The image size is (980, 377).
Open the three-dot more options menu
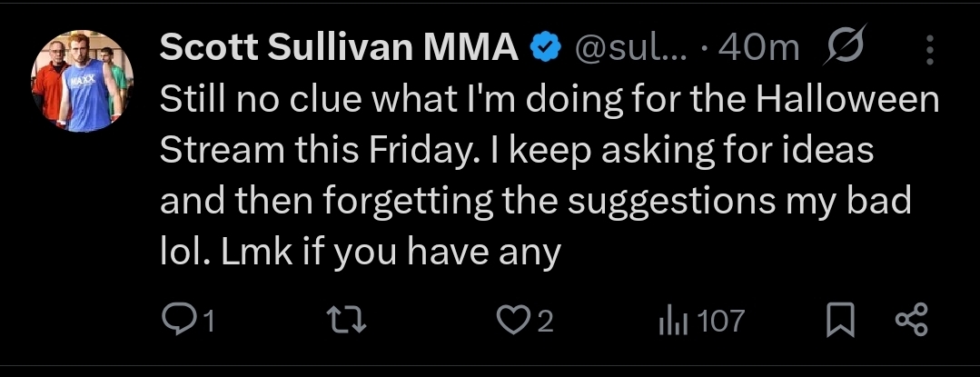coord(929,50)
